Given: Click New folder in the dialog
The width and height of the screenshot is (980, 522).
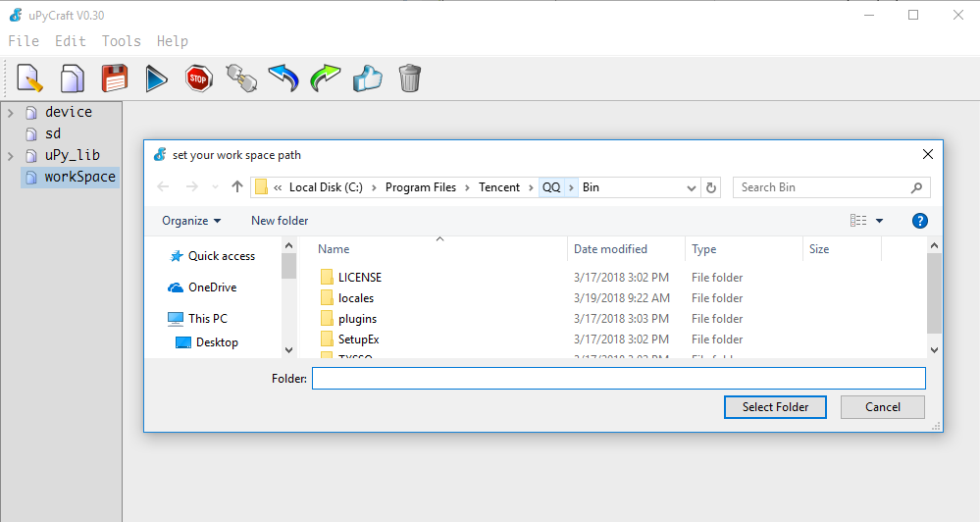Looking at the screenshot, I should 280,221.
